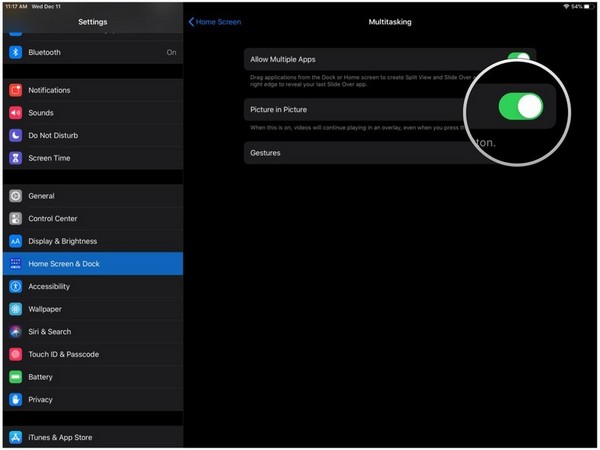The width and height of the screenshot is (600, 450).
Task: Tap the Bluetooth icon in sidebar
Action: tap(16, 52)
